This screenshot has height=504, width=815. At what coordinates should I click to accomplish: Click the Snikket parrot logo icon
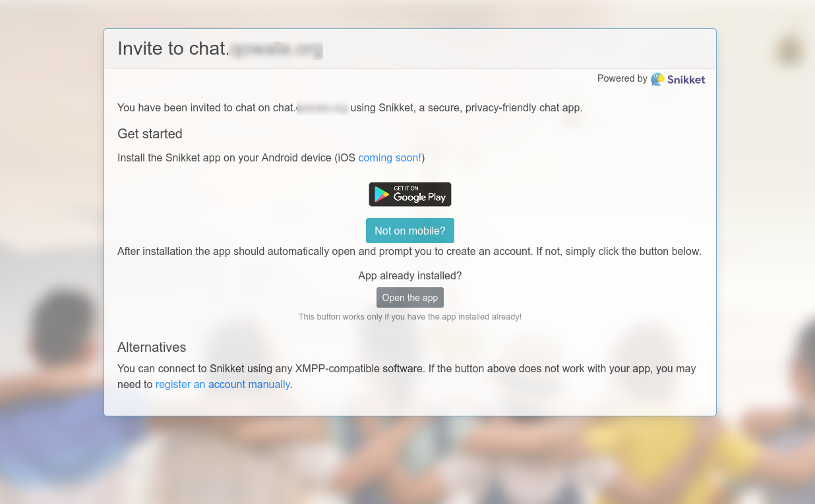(657, 79)
